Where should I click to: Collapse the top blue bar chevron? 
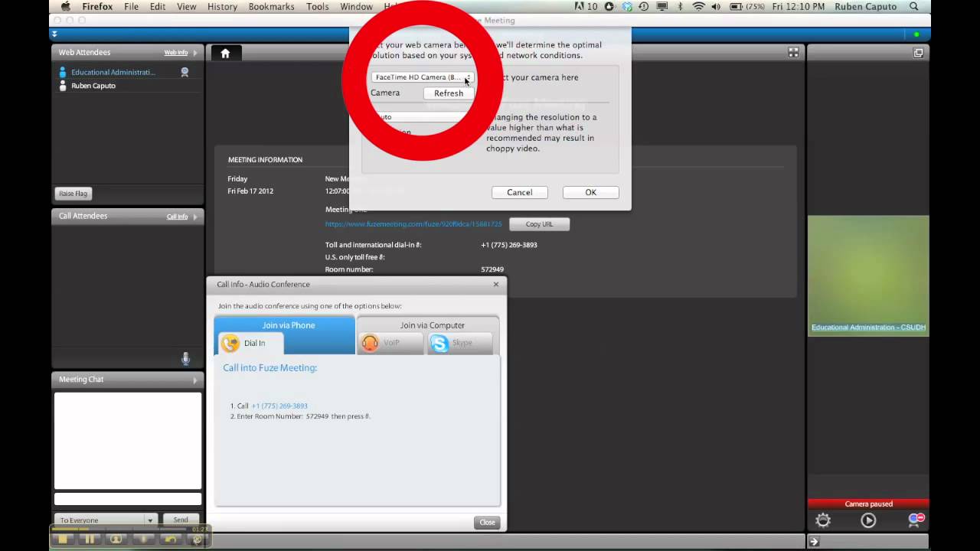tap(54, 34)
